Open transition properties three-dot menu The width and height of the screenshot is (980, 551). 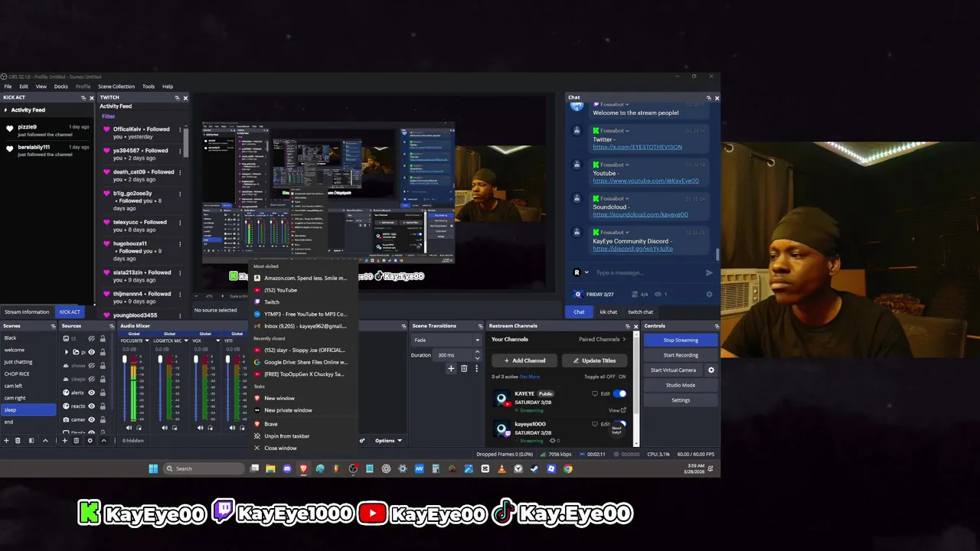point(476,369)
